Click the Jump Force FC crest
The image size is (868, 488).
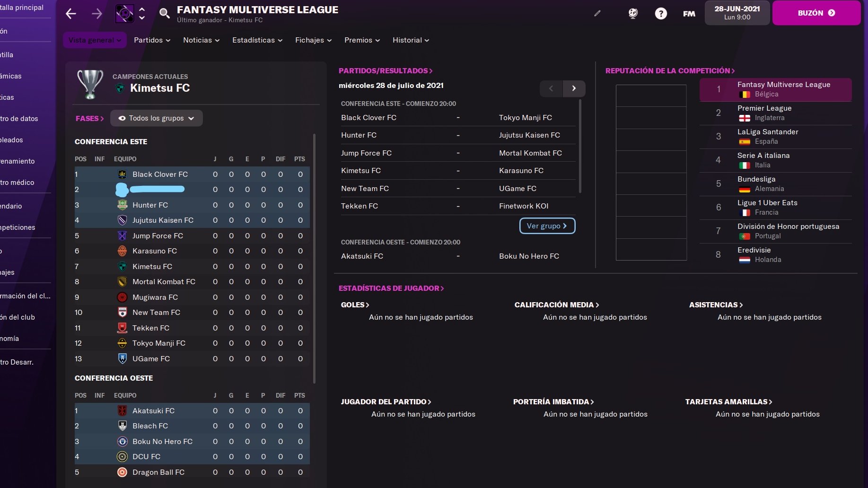coord(122,236)
